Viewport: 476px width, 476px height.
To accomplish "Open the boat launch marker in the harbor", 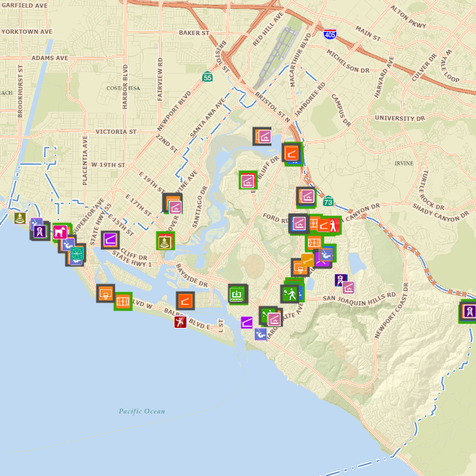I will coord(237,293).
